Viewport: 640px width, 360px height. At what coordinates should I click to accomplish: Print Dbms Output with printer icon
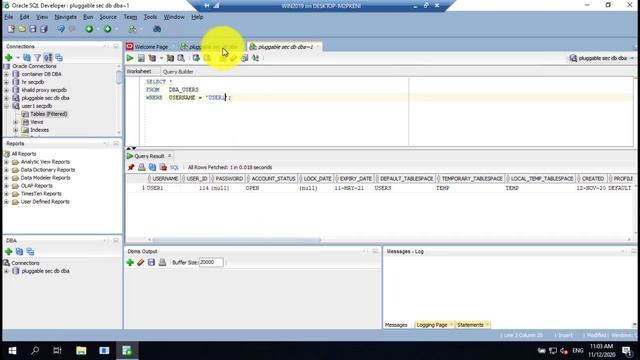[162, 262]
